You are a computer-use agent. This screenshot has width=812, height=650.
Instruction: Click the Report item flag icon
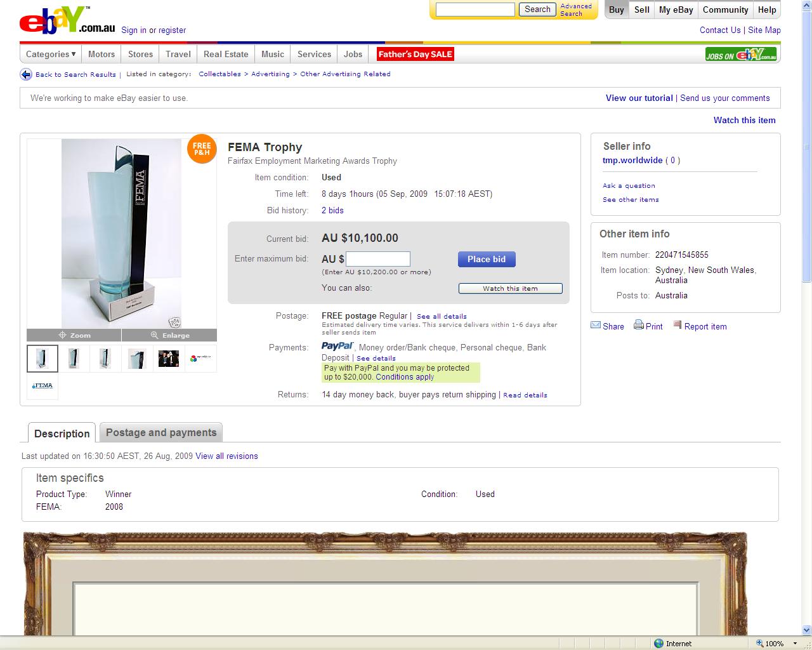tap(678, 326)
